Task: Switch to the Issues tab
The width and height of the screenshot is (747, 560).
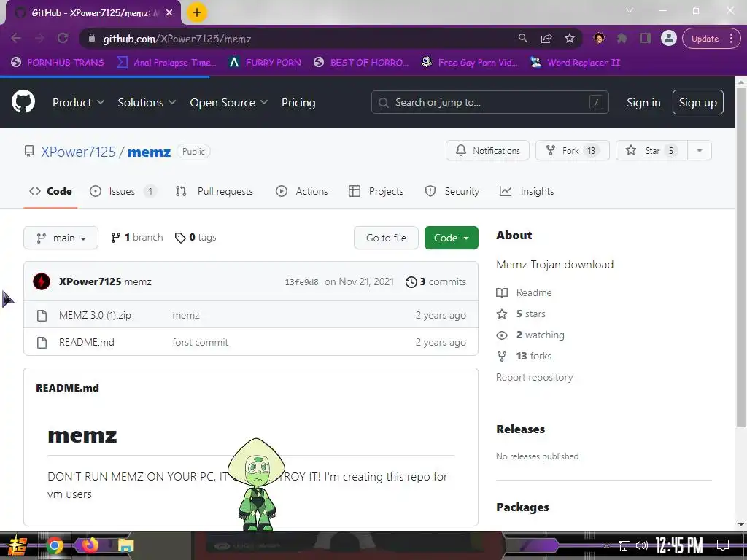Action: (123, 191)
